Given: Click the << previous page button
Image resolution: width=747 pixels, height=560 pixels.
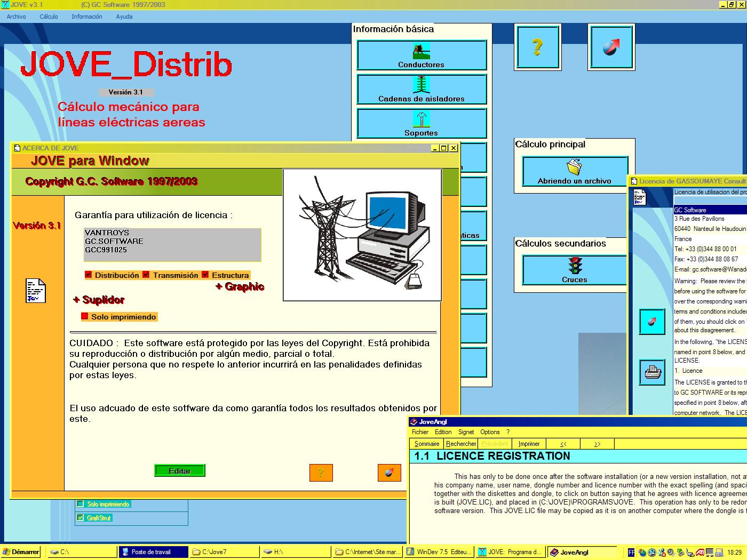Looking at the screenshot, I should (563, 444).
